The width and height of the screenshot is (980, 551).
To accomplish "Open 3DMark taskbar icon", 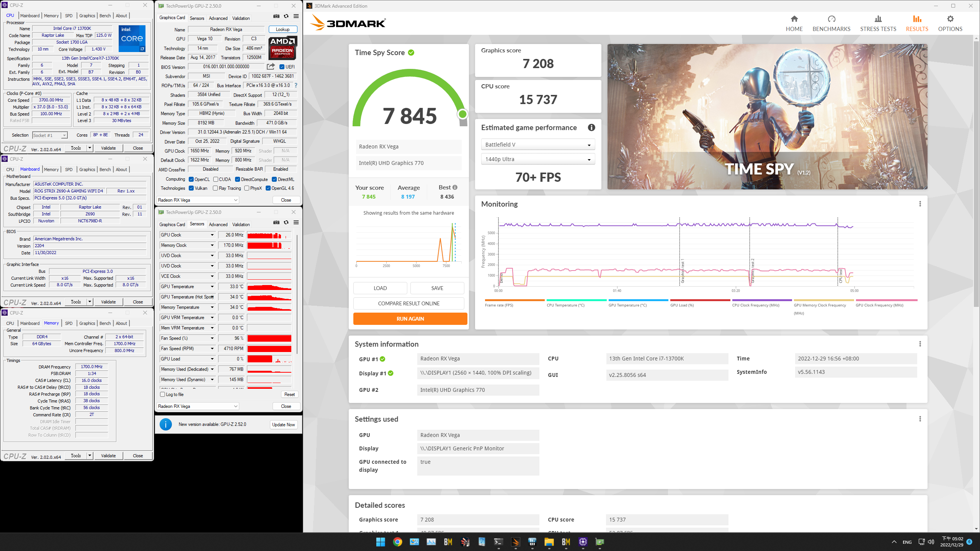I will [515, 542].
